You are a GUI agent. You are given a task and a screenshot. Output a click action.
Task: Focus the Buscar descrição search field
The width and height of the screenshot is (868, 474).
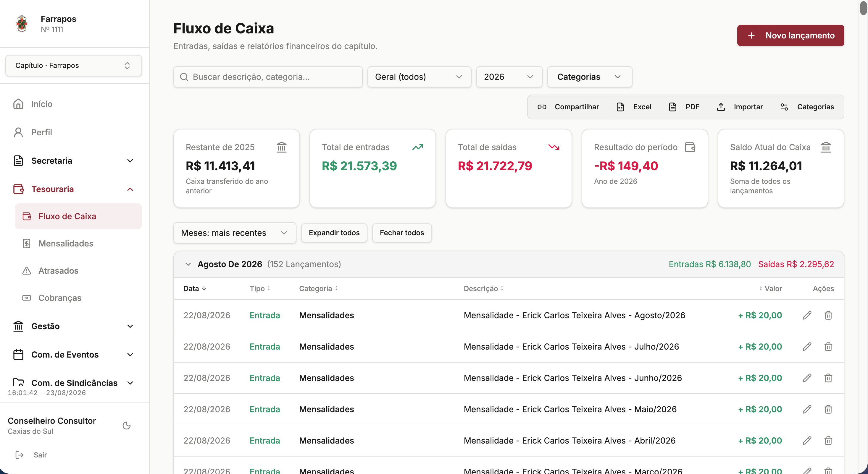coord(268,77)
